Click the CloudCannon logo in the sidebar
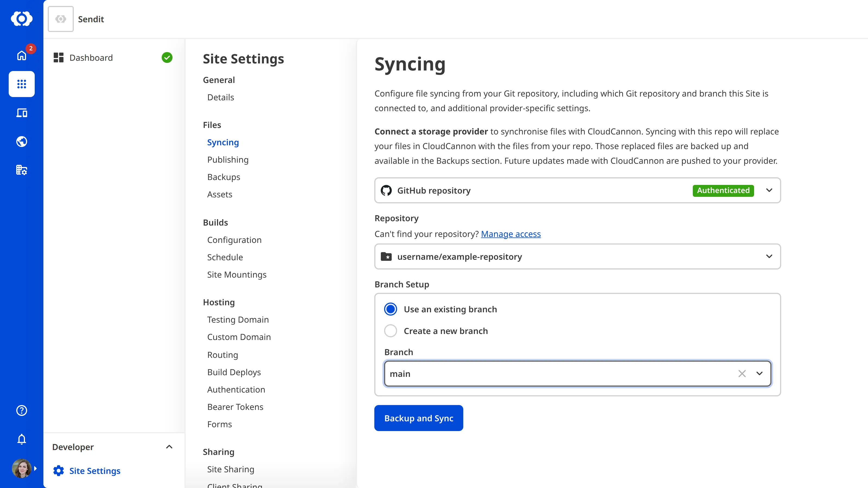This screenshot has height=488, width=868. tap(22, 18)
